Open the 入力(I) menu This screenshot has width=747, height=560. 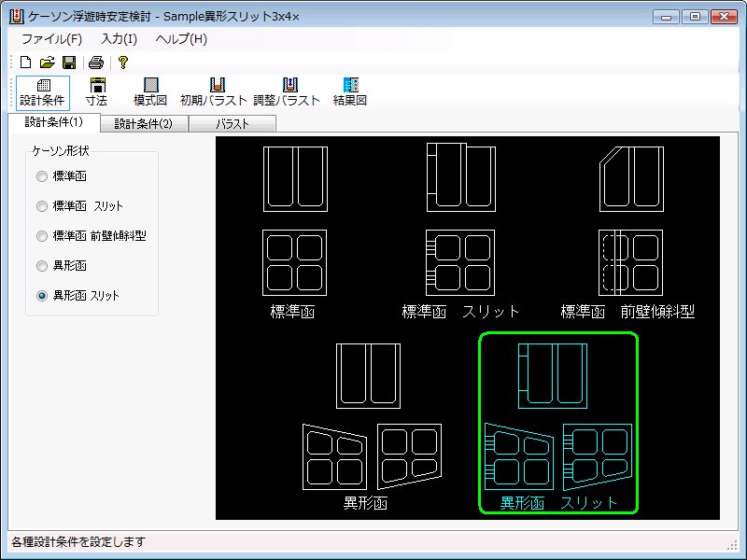(119, 39)
